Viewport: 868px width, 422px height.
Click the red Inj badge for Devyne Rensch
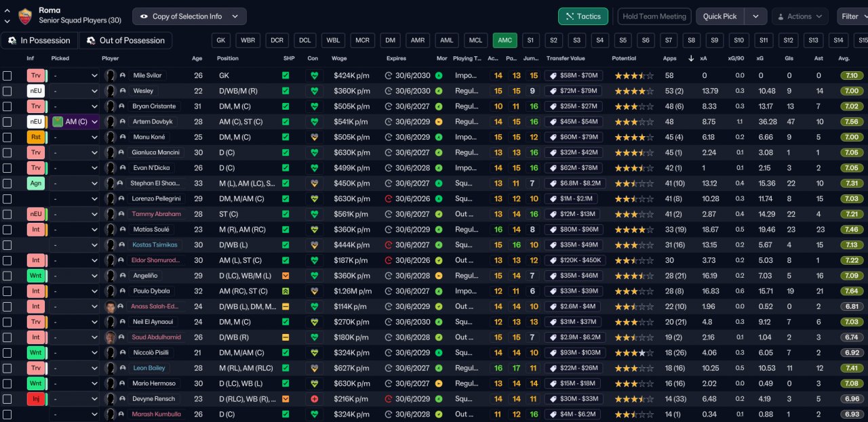click(35, 399)
